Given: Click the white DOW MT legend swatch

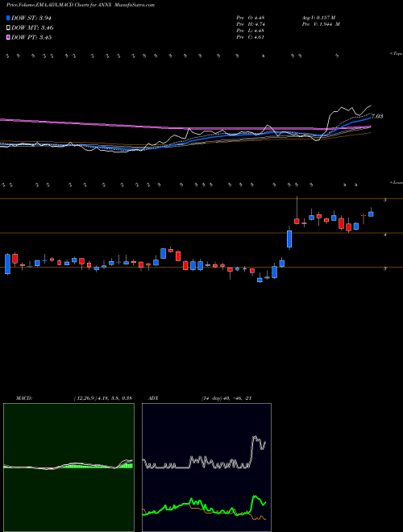Looking at the screenshot, I should click(x=9, y=27).
